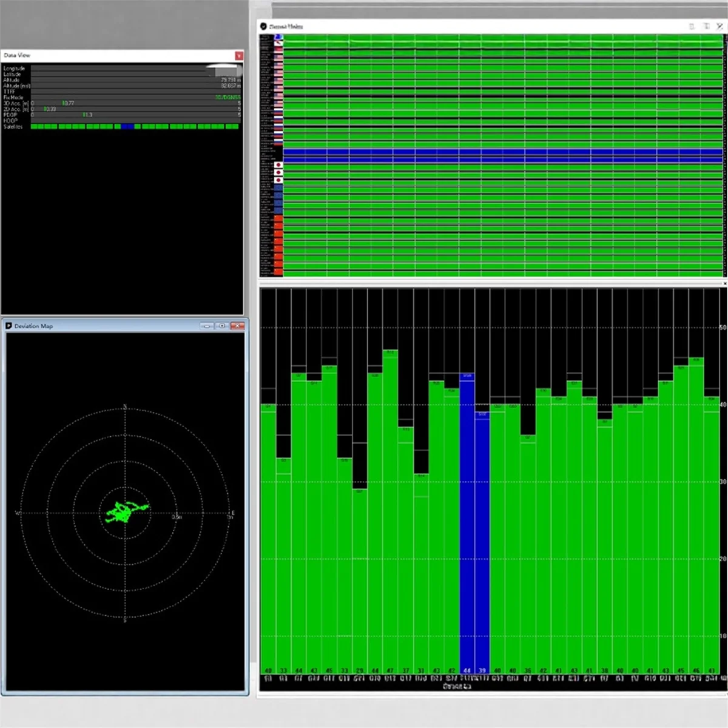Click the Fix Mode 3D/DGNSS value
Image resolution: width=728 pixels, height=728 pixels.
pyautogui.click(x=227, y=97)
